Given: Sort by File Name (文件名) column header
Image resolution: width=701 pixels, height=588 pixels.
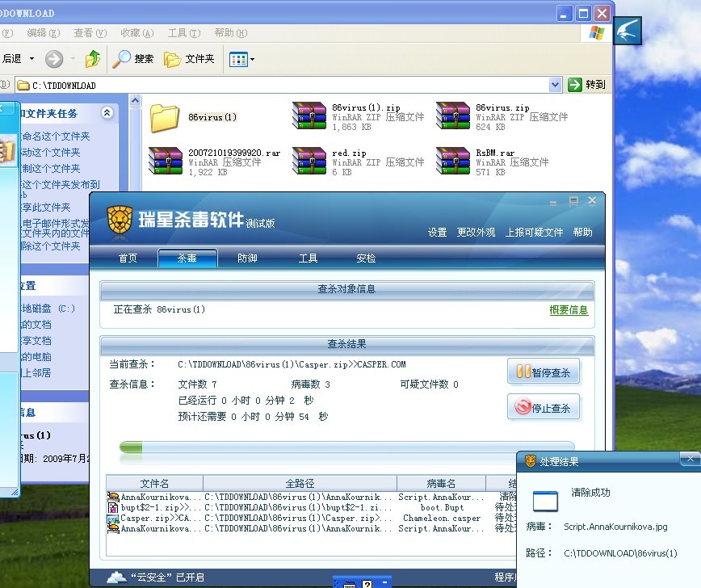Looking at the screenshot, I should click(155, 483).
